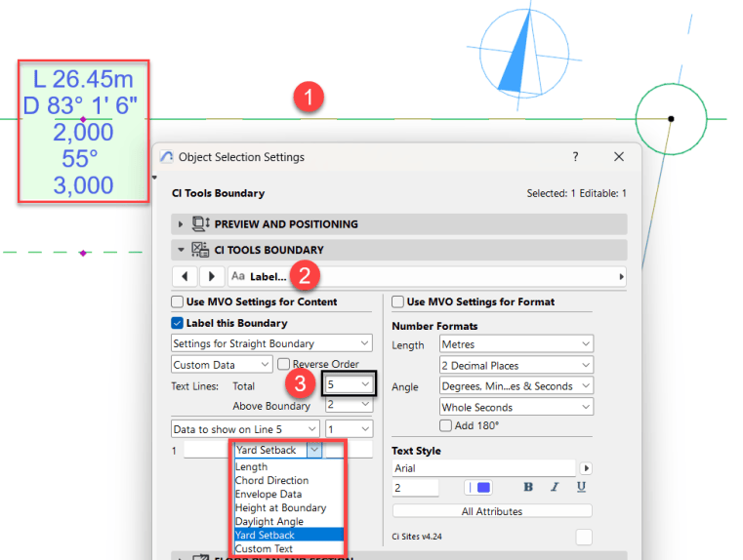The height and width of the screenshot is (560, 743).
Task: Click the text size input field
Action: click(x=414, y=487)
